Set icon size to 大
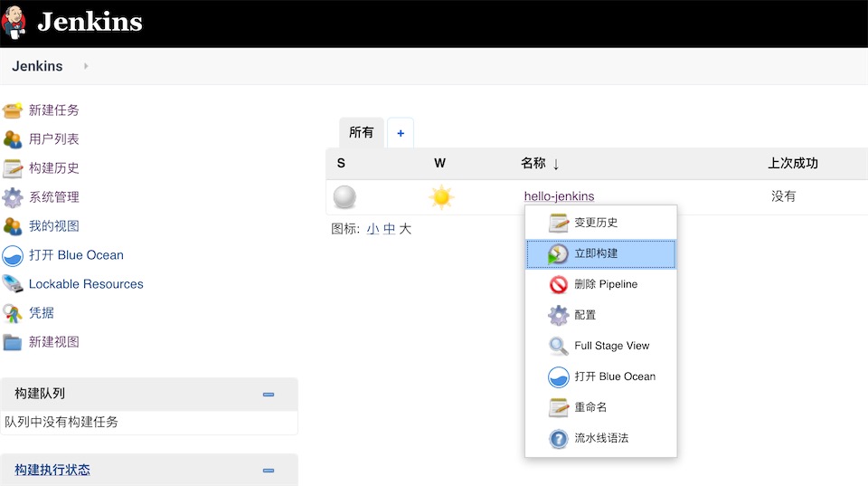The height and width of the screenshot is (486, 868). pyautogui.click(x=405, y=229)
